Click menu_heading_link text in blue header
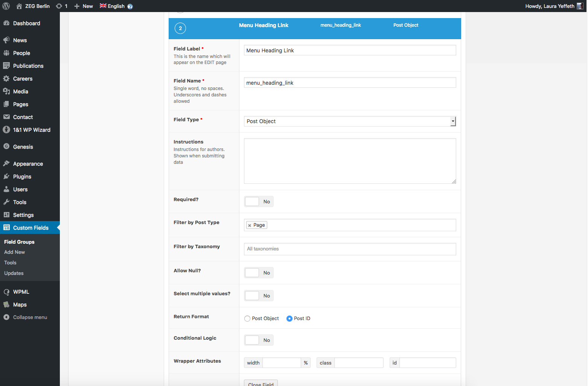This screenshot has width=588, height=386. coord(341,25)
